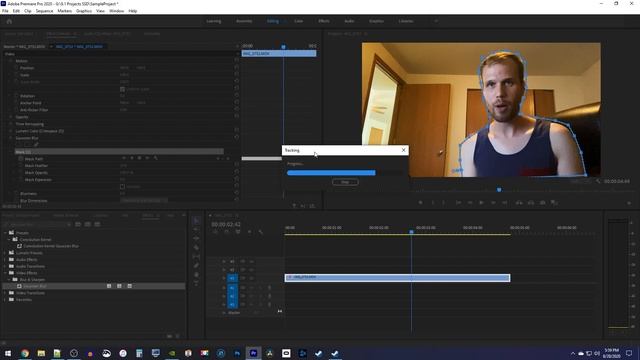Step forward one frame in Program Monitor
Viewport: 640px width, 360px height.
coord(493,202)
